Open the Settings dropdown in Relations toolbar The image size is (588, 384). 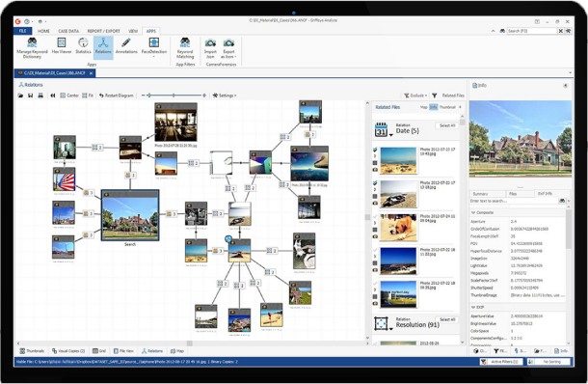pos(225,96)
